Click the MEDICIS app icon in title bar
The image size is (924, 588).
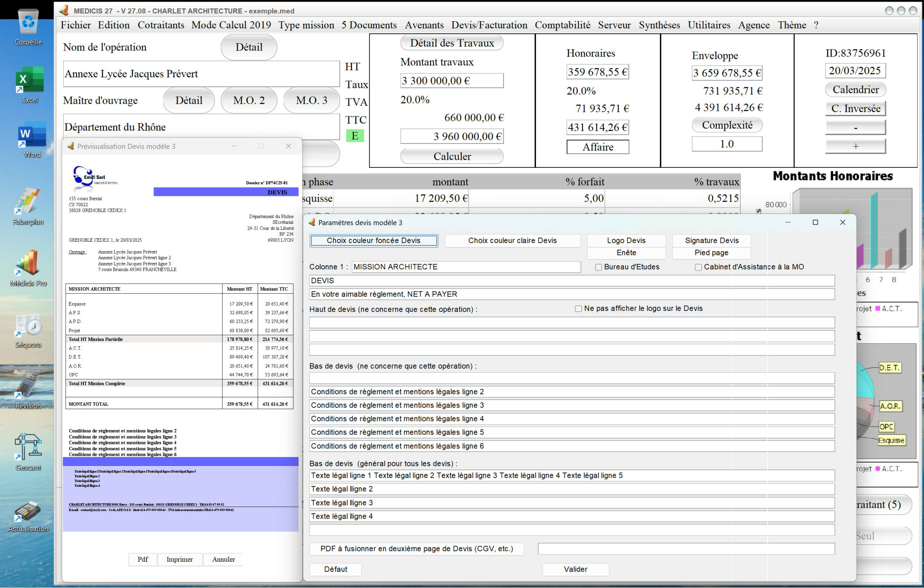pyautogui.click(x=64, y=11)
